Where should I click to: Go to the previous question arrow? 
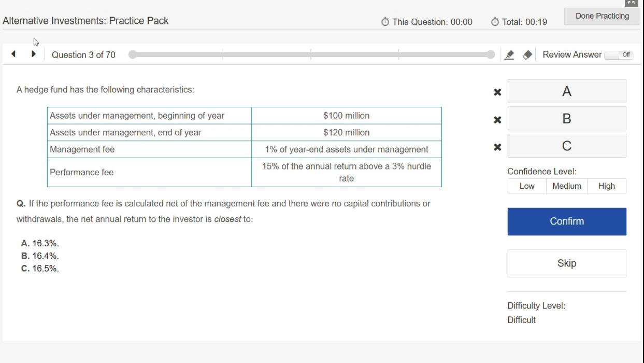tap(13, 54)
